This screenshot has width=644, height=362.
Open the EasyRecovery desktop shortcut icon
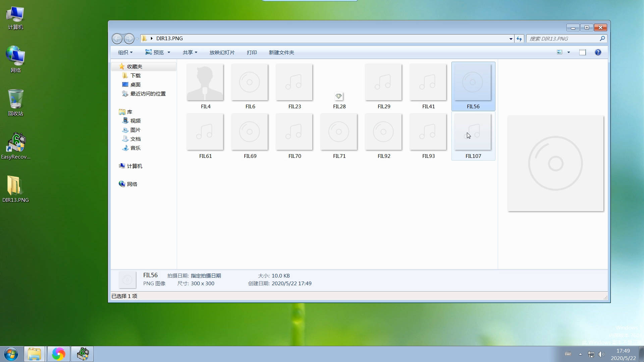[16, 143]
